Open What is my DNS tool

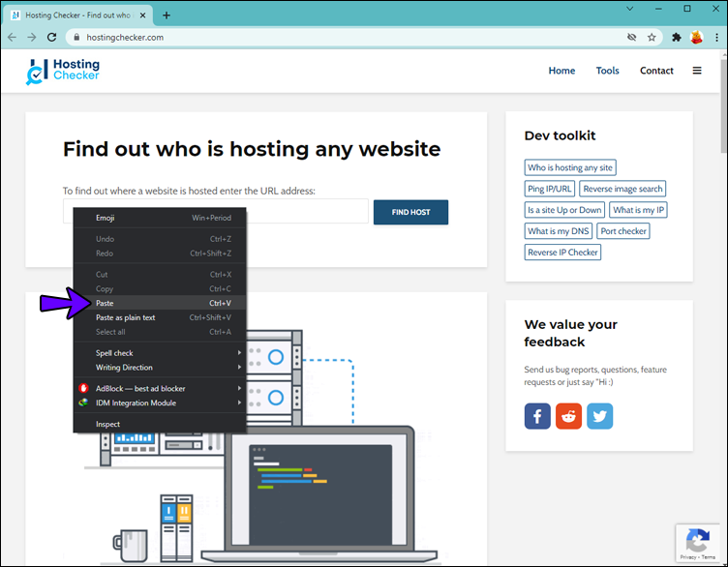tap(558, 231)
